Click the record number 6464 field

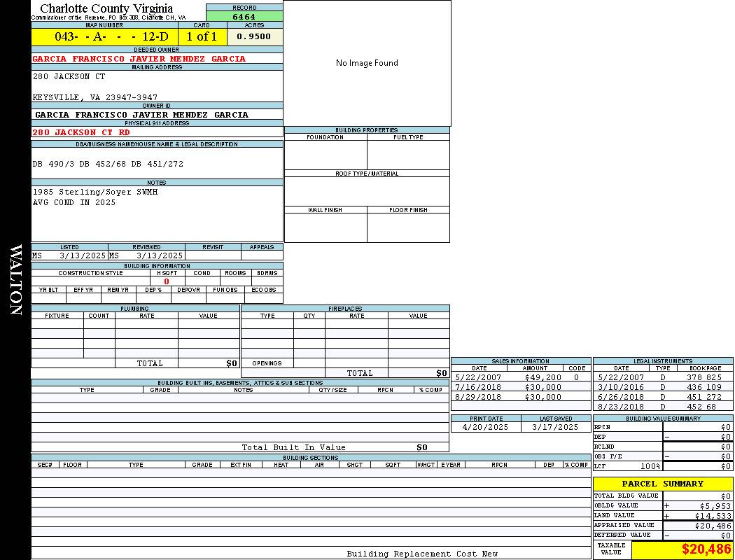(244, 16)
